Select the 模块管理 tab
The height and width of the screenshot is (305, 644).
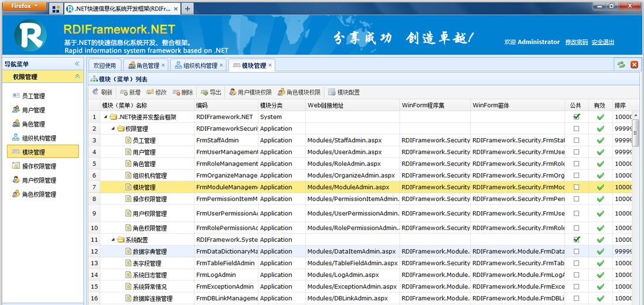(251, 66)
